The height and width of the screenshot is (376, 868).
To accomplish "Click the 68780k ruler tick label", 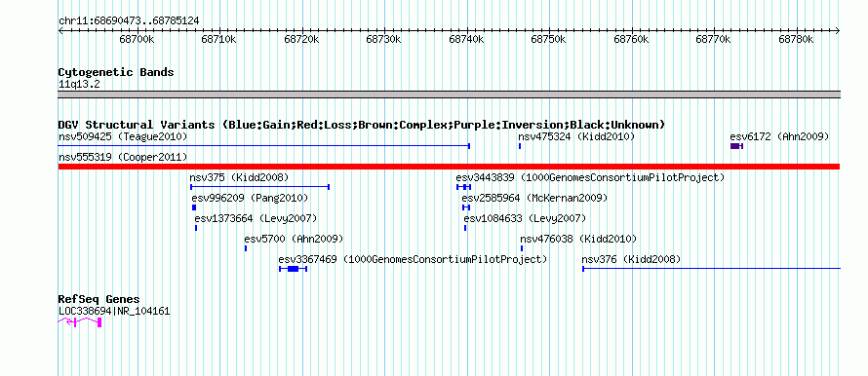I will [x=796, y=40].
